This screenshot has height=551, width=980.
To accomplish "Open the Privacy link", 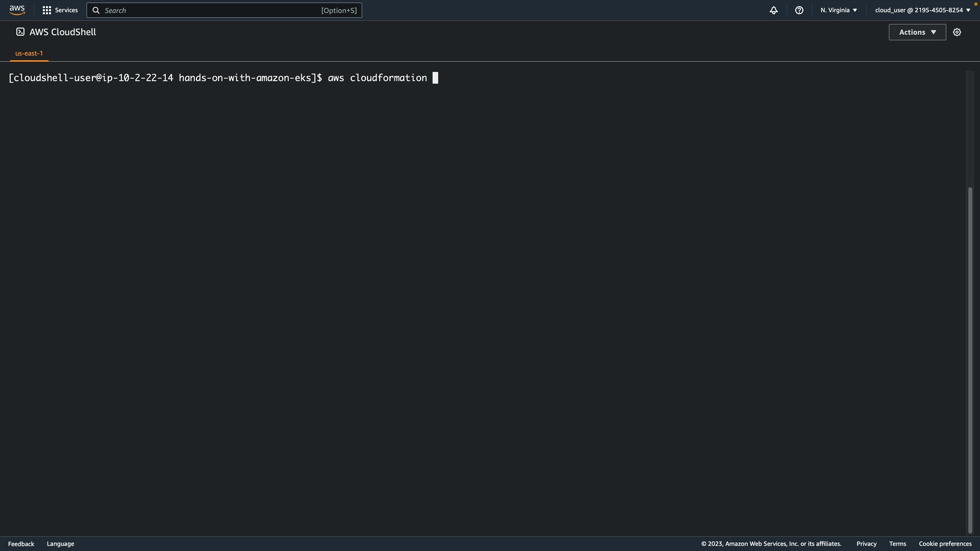I will click(x=866, y=544).
